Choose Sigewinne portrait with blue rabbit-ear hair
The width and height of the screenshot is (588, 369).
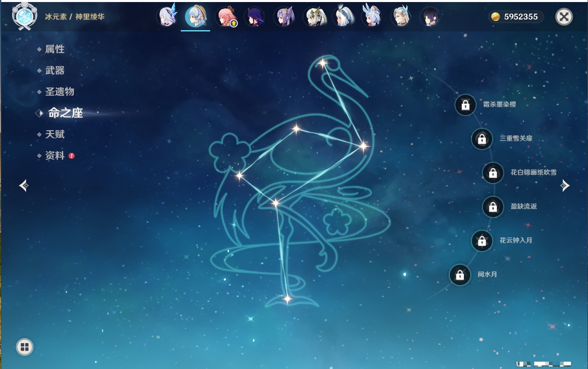(371, 17)
